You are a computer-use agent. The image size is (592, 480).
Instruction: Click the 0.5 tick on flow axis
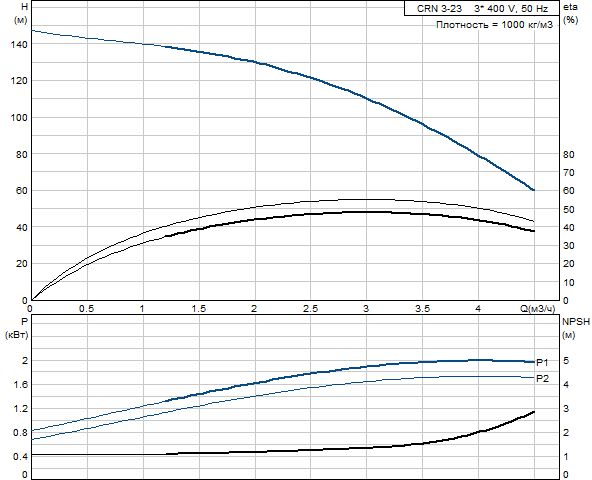click(86, 309)
